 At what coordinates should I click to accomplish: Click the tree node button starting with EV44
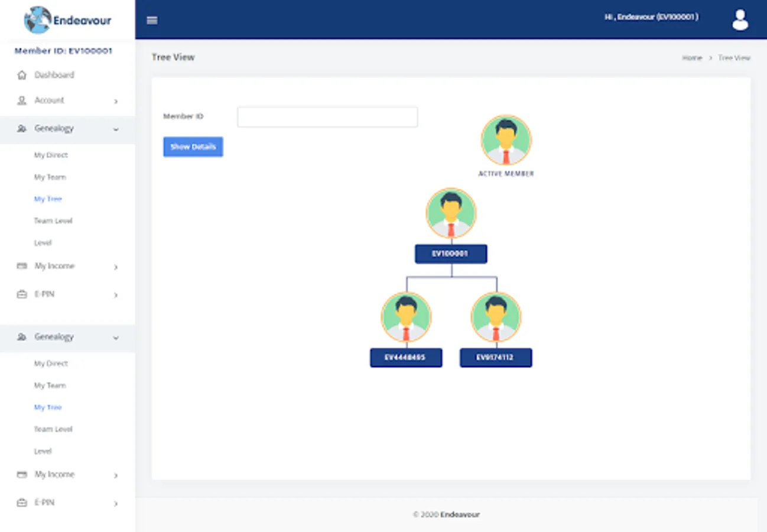click(406, 358)
